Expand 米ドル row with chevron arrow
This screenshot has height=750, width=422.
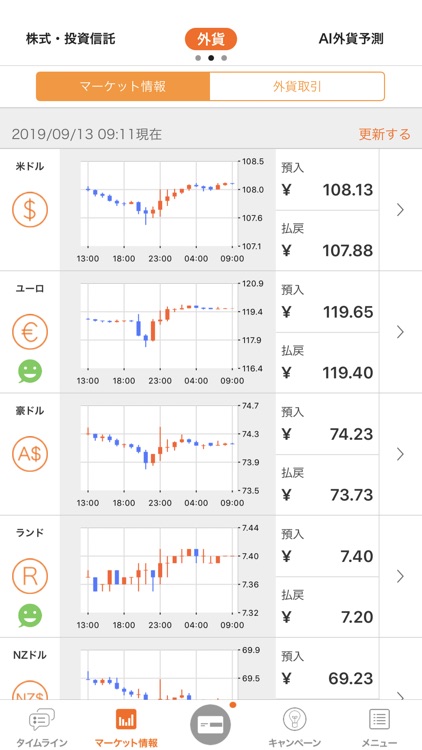400,210
